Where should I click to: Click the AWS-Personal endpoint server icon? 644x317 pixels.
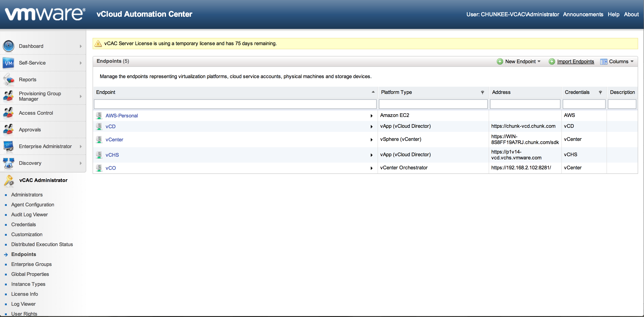99,116
